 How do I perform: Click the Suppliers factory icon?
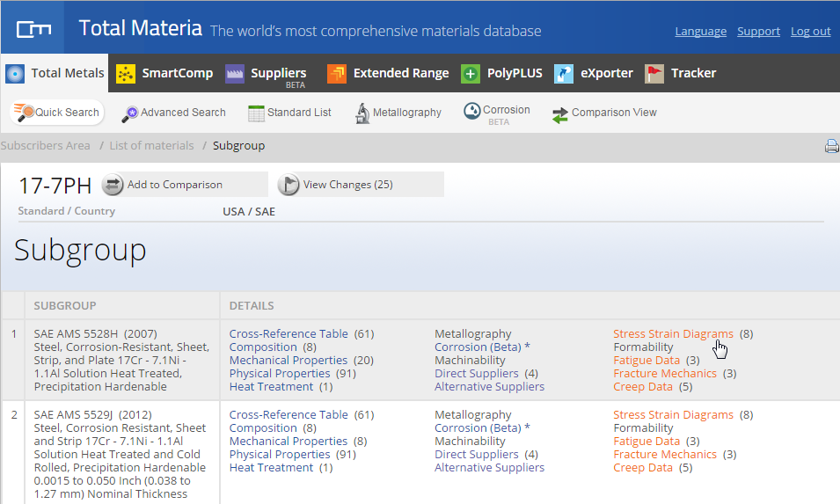[235, 73]
